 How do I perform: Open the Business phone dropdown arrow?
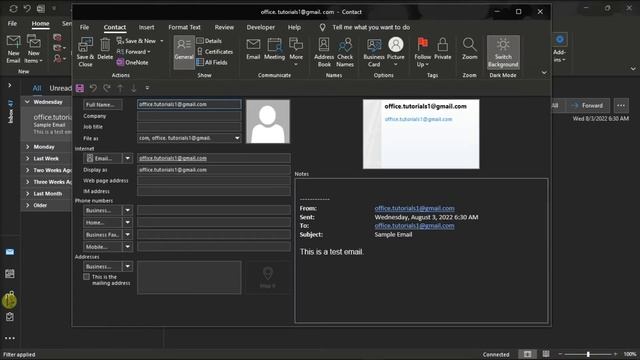127,210
